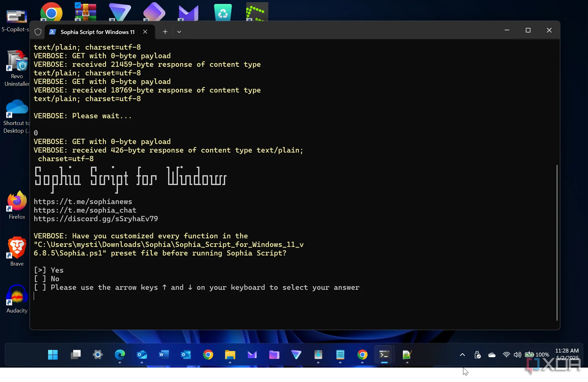Click the volume speaker icon in tray
This screenshot has height=382, width=588.
(x=517, y=355)
